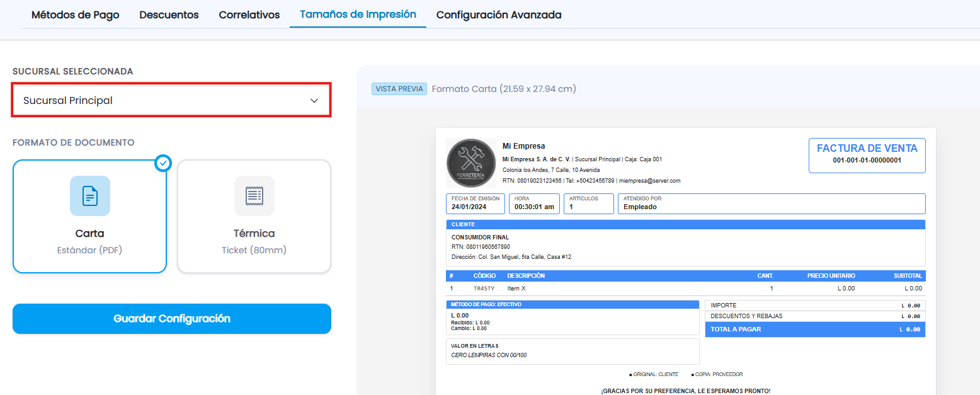Open the Configuración Avanzada tab

point(499,14)
